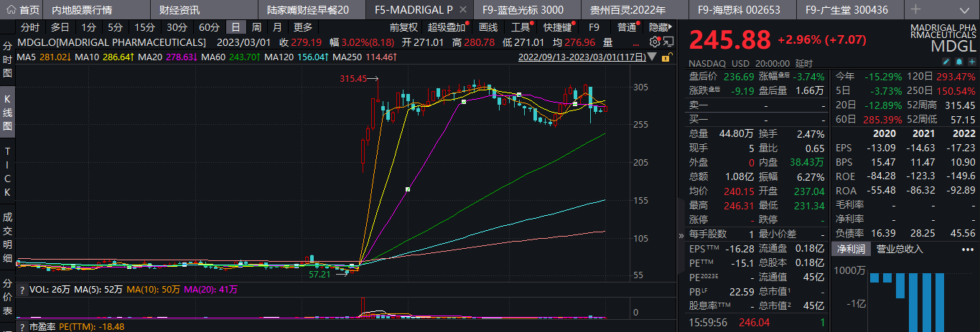Click 盘后价 236.69 value
980x332 pixels.
click(x=738, y=75)
